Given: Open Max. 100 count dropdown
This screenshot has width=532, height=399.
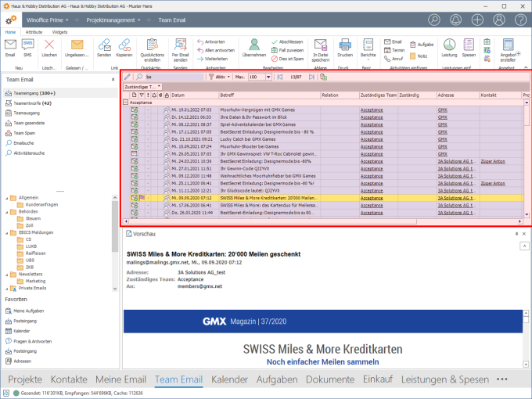Looking at the screenshot, I should pyautogui.click(x=268, y=77).
